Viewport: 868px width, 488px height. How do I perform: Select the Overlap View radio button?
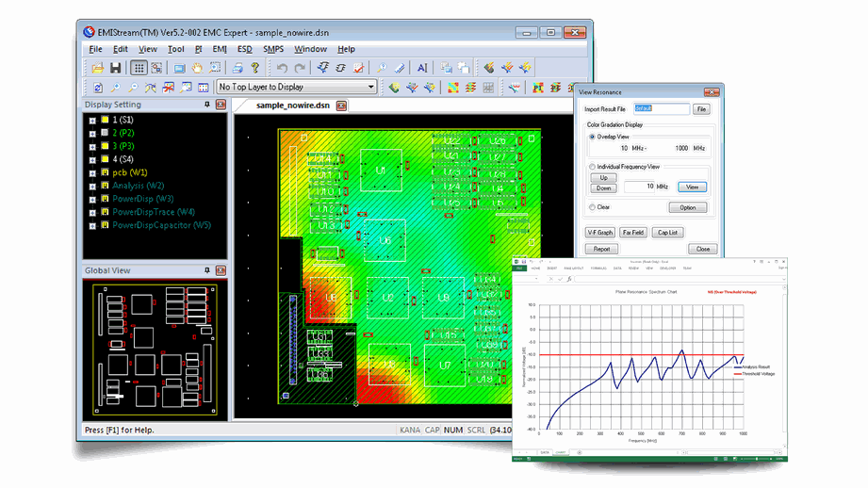[592, 137]
